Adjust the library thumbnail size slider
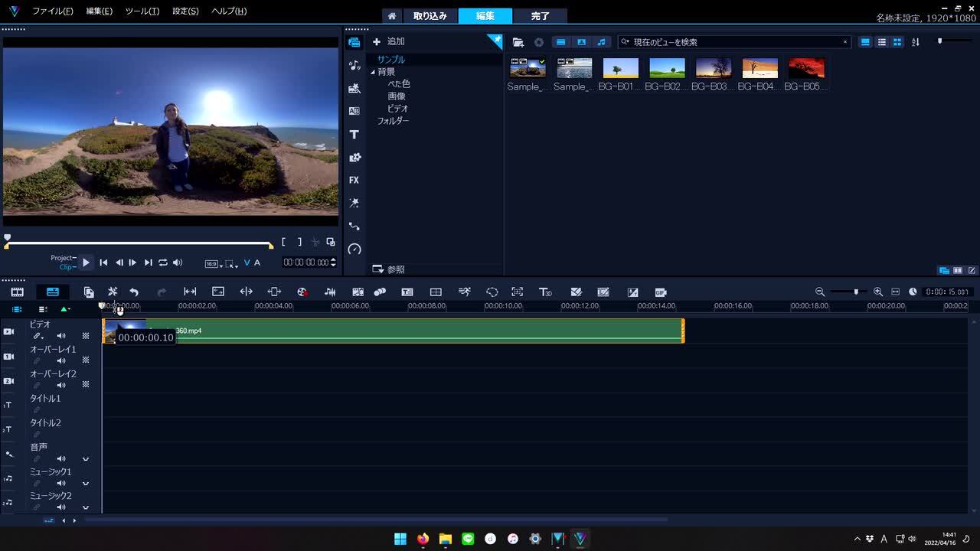 pyautogui.click(x=953, y=41)
